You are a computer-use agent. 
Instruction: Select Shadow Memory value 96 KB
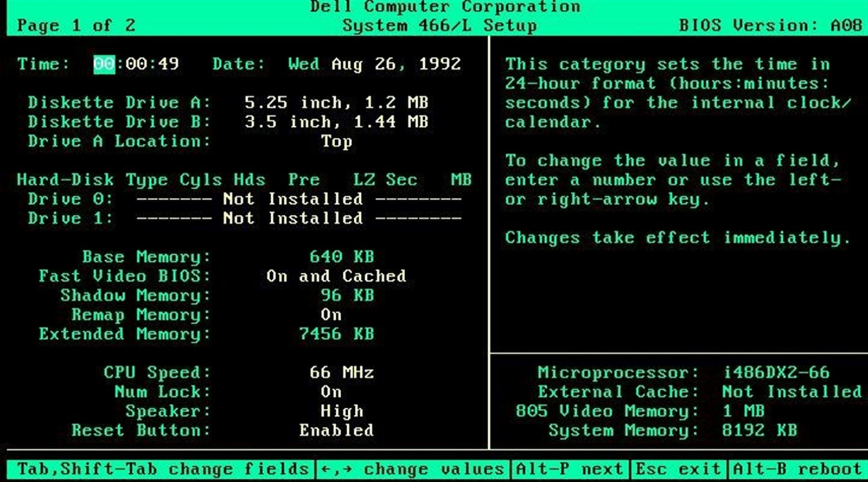click(347, 295)
